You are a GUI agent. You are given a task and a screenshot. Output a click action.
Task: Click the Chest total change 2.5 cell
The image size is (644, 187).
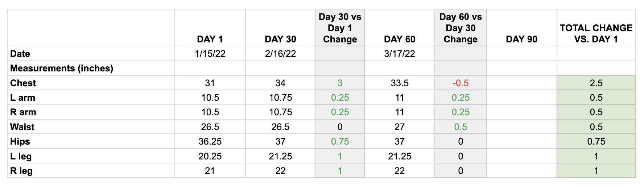click(596, 83)
